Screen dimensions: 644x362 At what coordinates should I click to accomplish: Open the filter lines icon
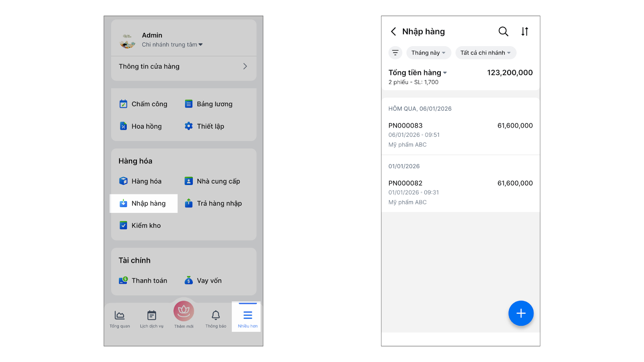(395, 53)
